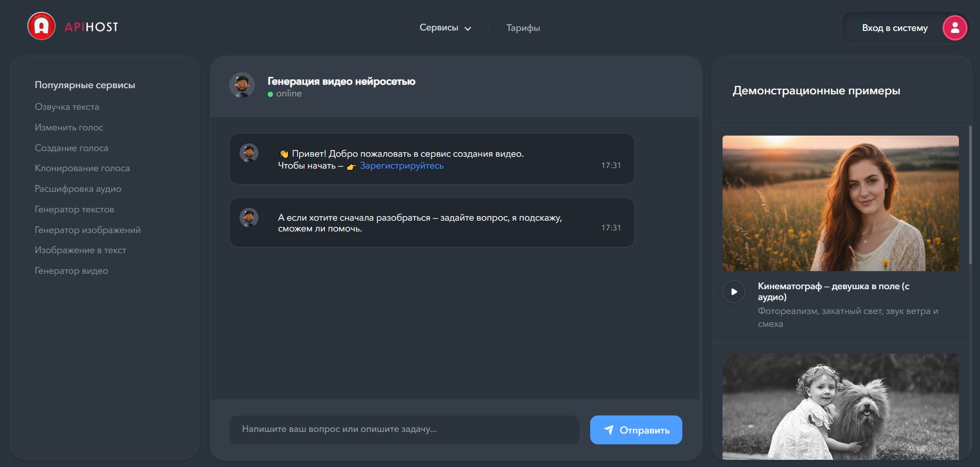Screen dimensions: 980x467
Task: Click the Отправить button
Action: tap(635, 429)
